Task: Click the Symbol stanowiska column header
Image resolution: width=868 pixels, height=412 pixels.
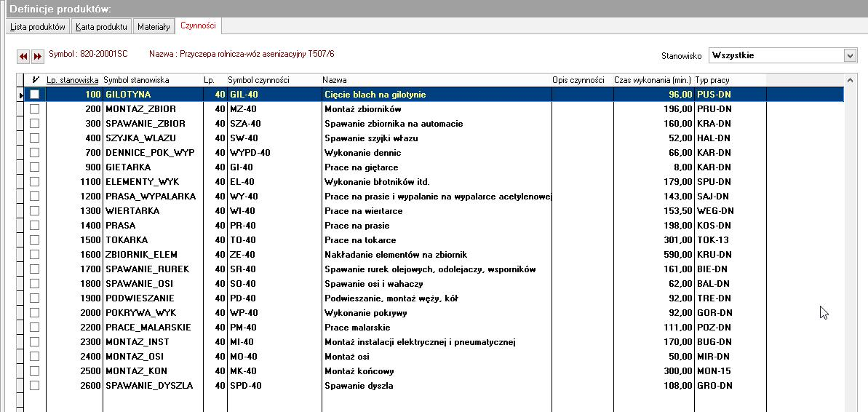Action: (152, 80)
